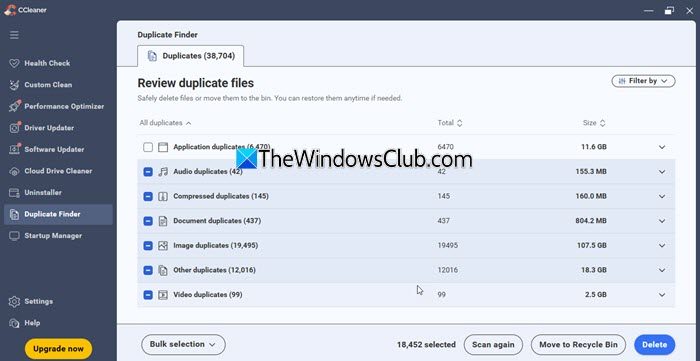Sort by the Total column header
The image size is (700, 361).
click(450, 123)
